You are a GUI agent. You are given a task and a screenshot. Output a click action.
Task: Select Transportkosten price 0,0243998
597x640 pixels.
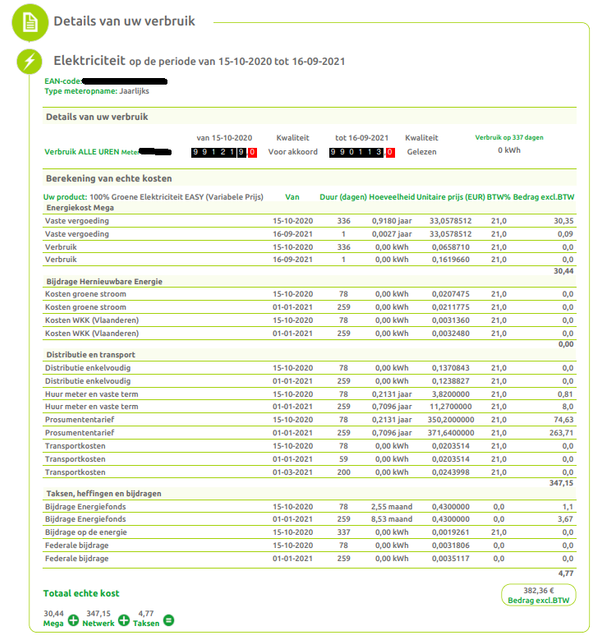[451, 472]
